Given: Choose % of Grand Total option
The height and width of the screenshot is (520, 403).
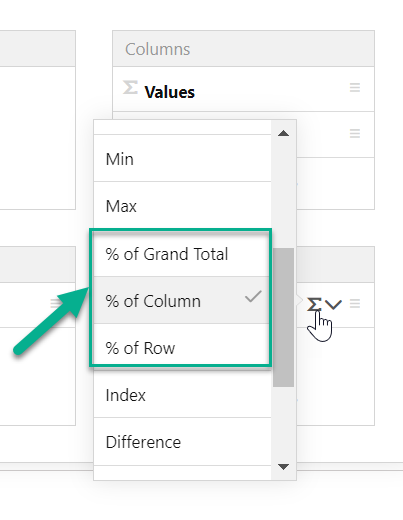Looking at the screenshot, I should click(x=183, y=253).
